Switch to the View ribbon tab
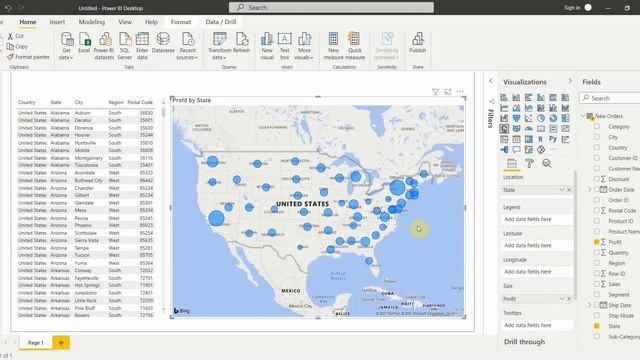Viewport: 640px width, 360px height. tap(125, 22)
